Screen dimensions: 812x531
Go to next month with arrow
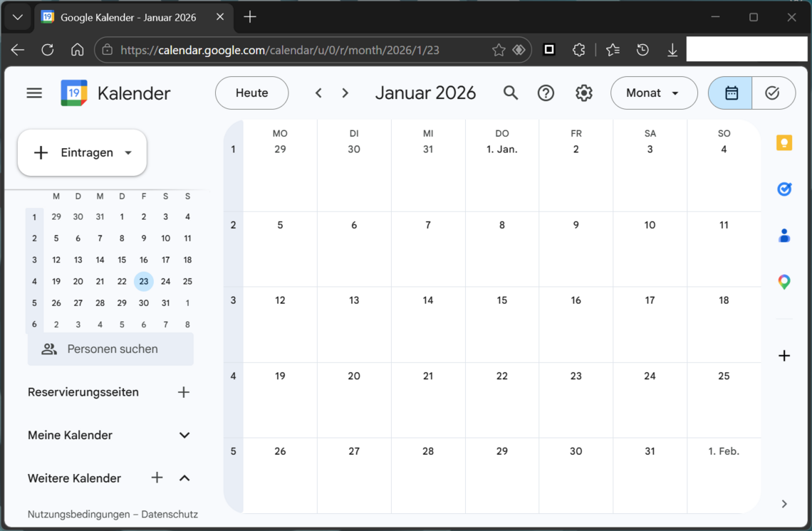[x=345, y=93]
